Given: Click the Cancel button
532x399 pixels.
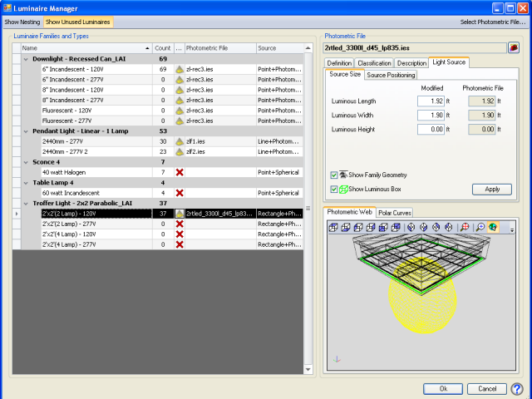Looking at the screenshot, I should click(487, 389).
